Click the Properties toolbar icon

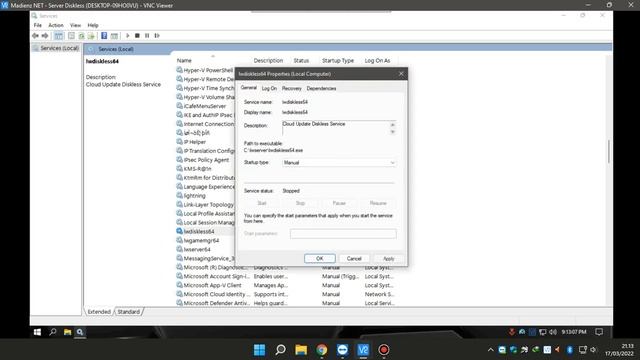click(71, 36)
